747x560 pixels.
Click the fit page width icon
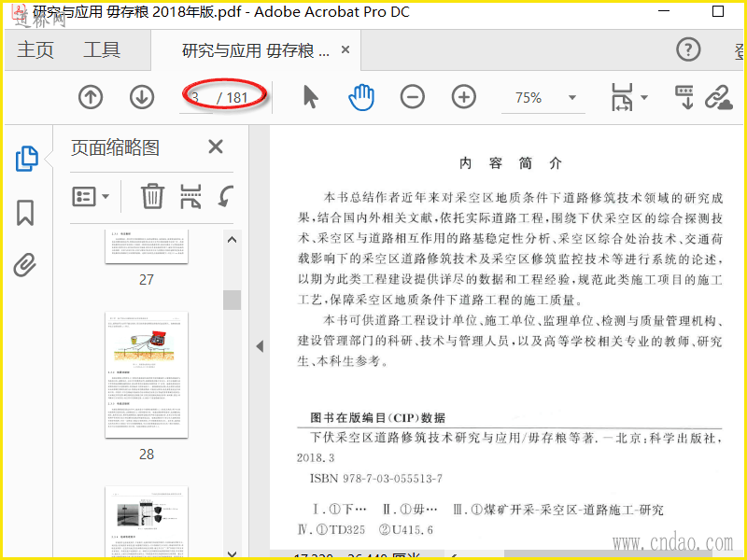coord(622,97)
